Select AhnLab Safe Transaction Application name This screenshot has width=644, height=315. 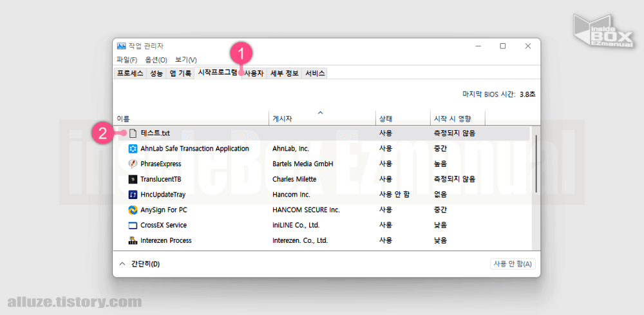(x=194, y=148)
